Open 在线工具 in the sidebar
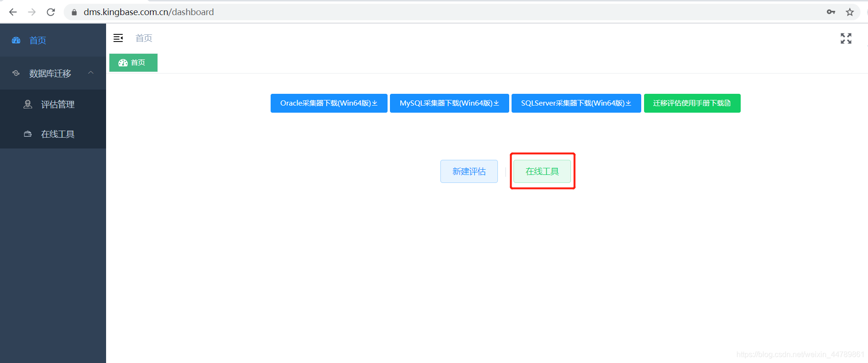Image resolution: width=868 pixels, height=363 pixels. pyautogui.click(x=53, y=134)
